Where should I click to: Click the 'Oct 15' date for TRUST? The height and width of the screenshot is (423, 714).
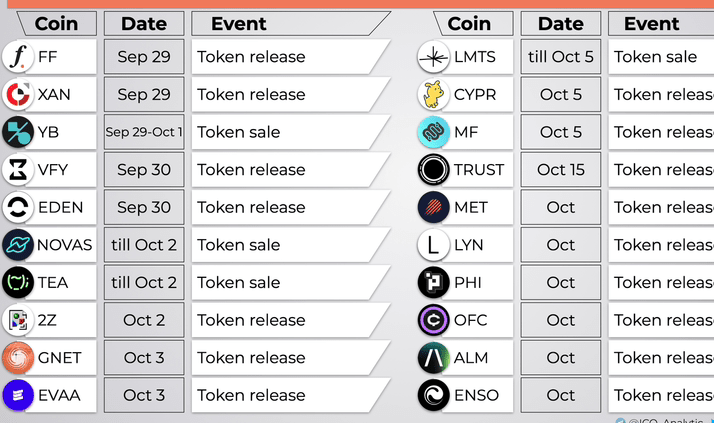point(561,170)
